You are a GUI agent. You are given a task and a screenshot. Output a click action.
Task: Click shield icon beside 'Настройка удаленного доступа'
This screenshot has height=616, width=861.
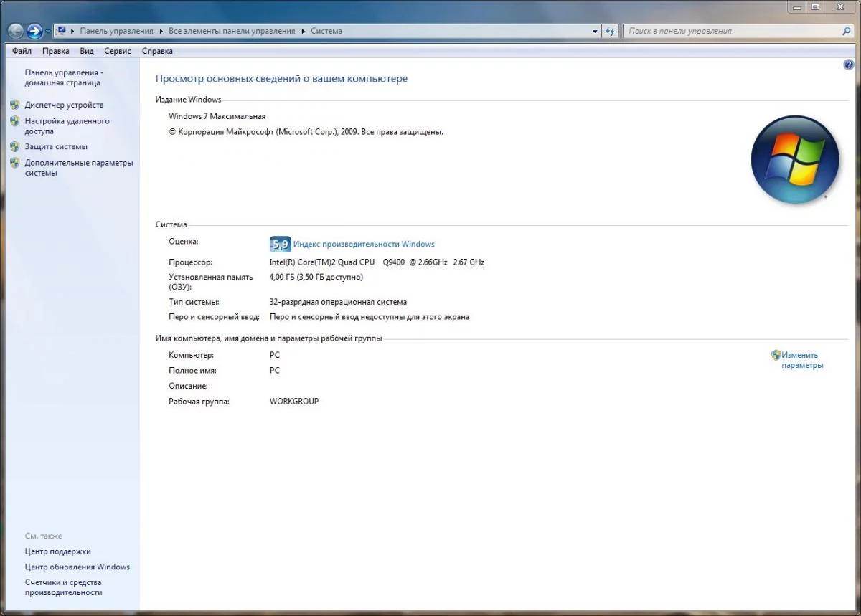[x=15, y=121]
